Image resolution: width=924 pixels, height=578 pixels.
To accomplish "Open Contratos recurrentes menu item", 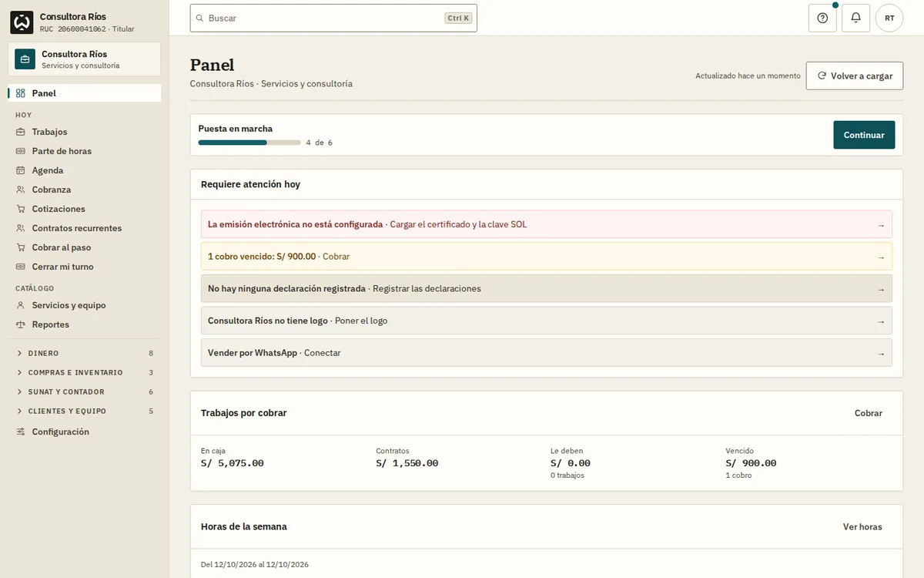I will click(85, 228).
